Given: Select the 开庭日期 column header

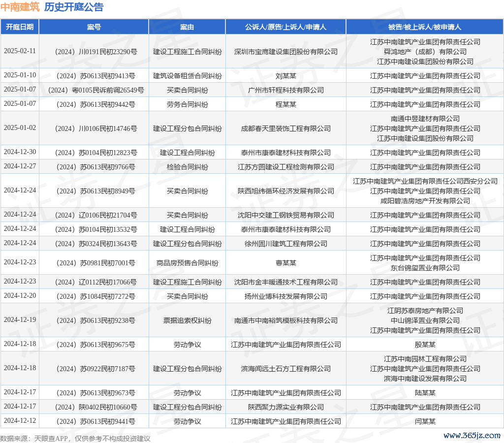Looking at the screenshot, I should (x=20, y=27).
